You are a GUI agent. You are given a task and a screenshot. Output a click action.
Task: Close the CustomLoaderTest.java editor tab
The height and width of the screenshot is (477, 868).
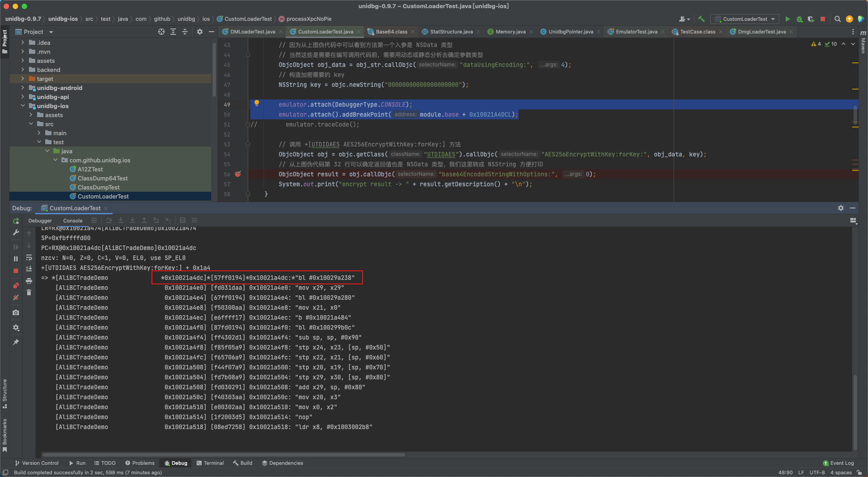point(359,32)
